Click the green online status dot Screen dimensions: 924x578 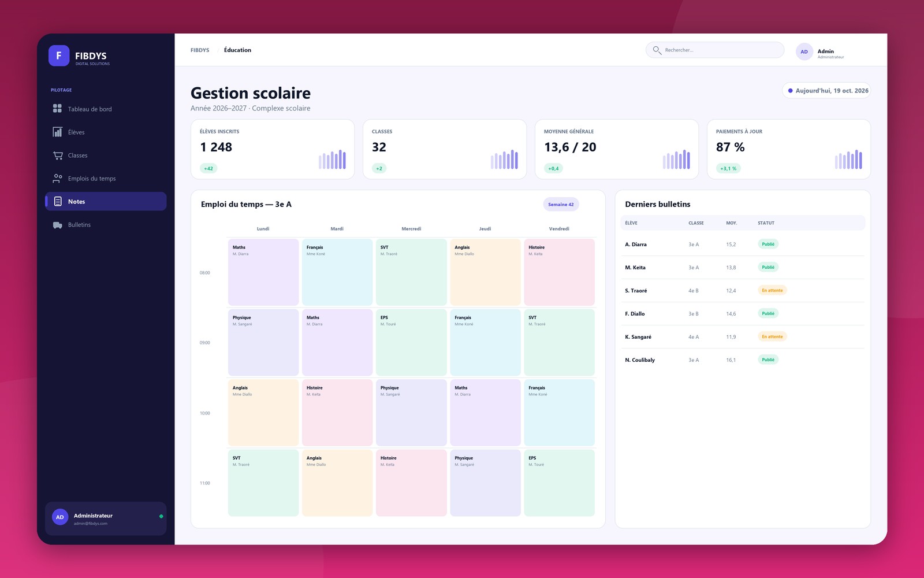(161, 516)
